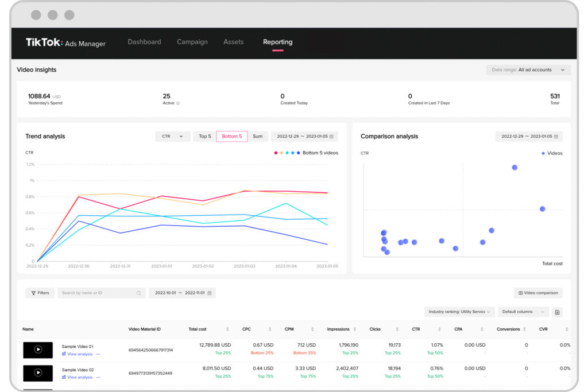The width and height of the screenshot is (588, 392).
Task: Go to the Campaign tab
Action: point(192,42)
